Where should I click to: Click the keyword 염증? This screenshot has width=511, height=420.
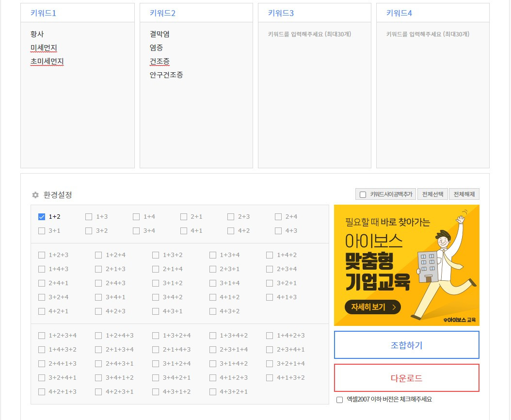click(157, 48)
